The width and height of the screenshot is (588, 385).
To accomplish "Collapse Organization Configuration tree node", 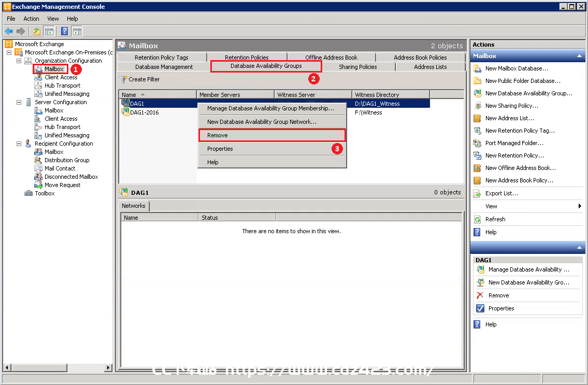I will [x=19, y=61].
